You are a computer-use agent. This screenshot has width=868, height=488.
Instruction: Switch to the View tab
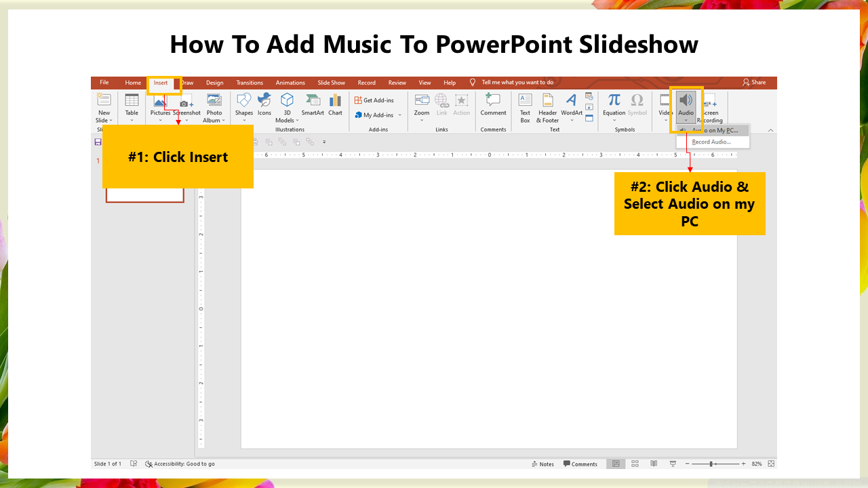tap(425, 83)
